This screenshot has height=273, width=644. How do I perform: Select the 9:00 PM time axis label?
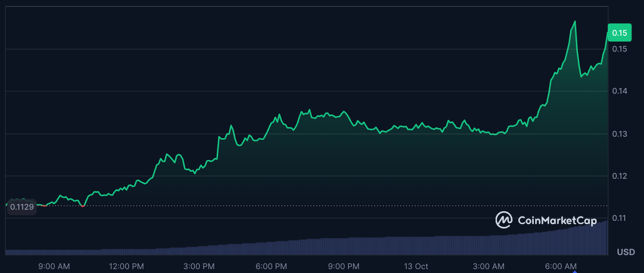tap(343, 266)
